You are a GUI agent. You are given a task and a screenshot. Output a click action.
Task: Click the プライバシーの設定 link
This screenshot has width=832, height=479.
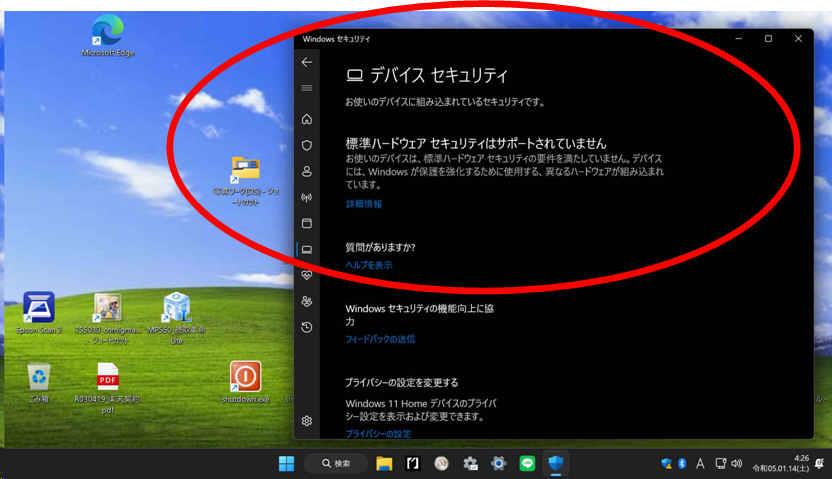click(378, 433)
